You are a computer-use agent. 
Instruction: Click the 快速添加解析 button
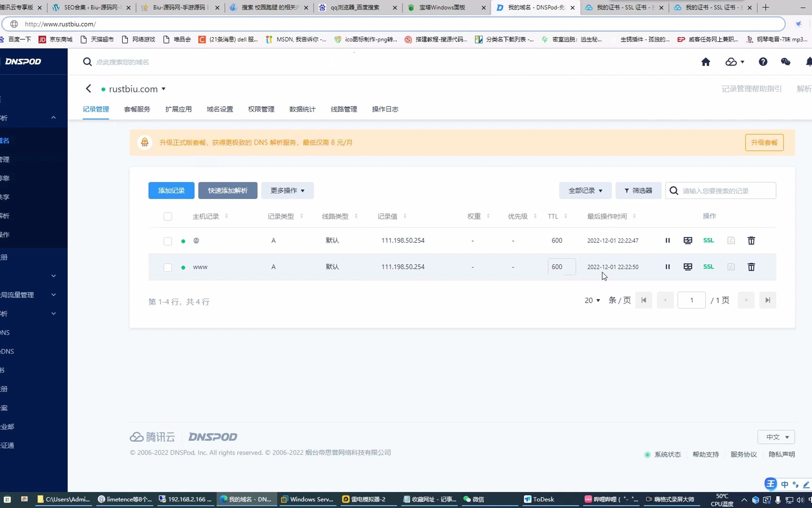coord(228,191)
